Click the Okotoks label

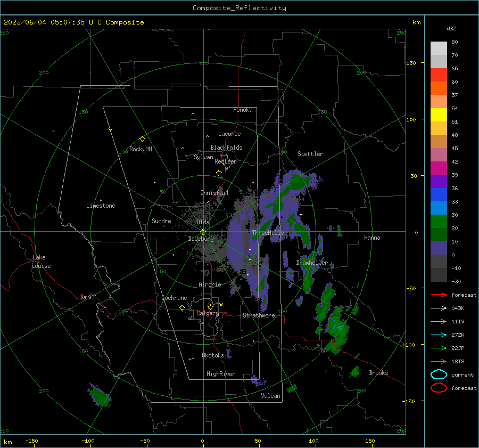pos(213,355)
